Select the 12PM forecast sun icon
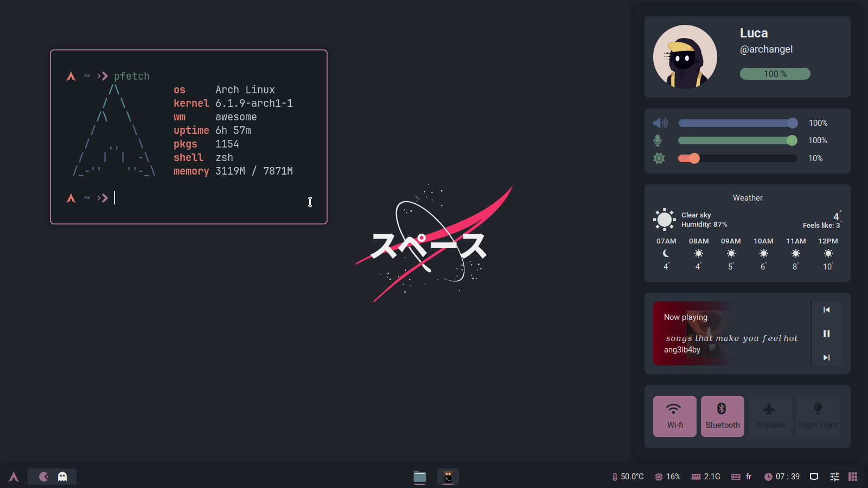 point(828,253)
